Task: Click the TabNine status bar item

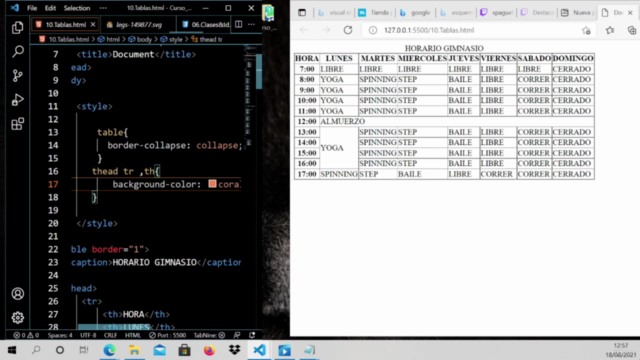Action: pos(209,335)
